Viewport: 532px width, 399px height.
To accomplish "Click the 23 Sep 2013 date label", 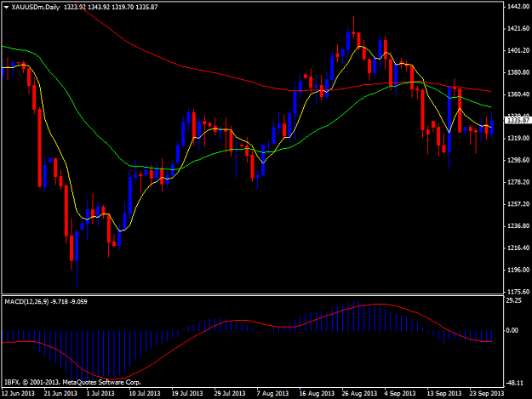I will tap(487, 393).
